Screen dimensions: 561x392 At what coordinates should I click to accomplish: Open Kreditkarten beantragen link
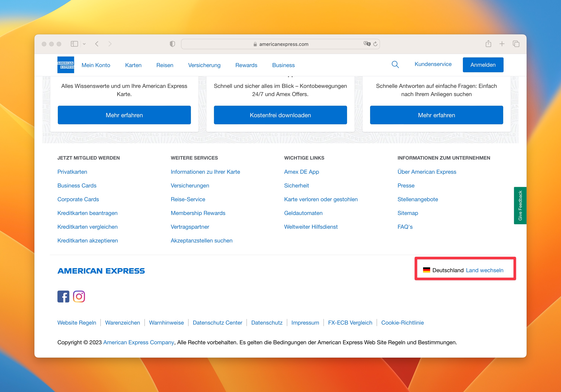pos(87,213)
